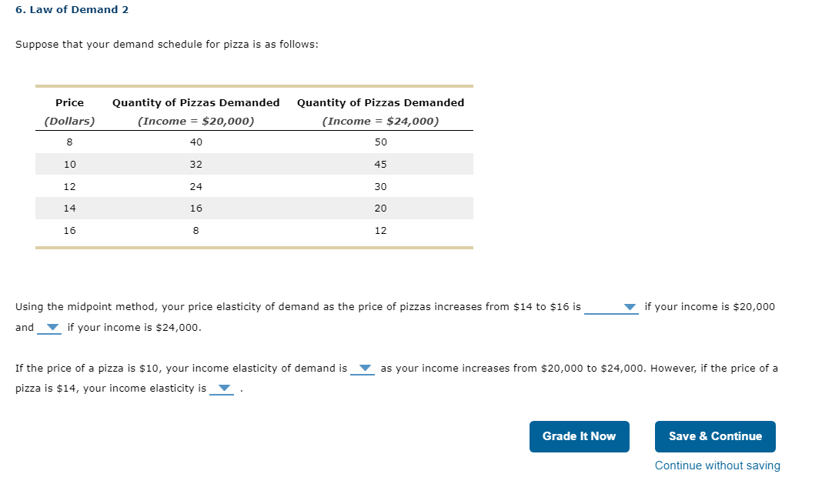
Task: Click the shaded row containing price 14
Action: coord(254,208)
